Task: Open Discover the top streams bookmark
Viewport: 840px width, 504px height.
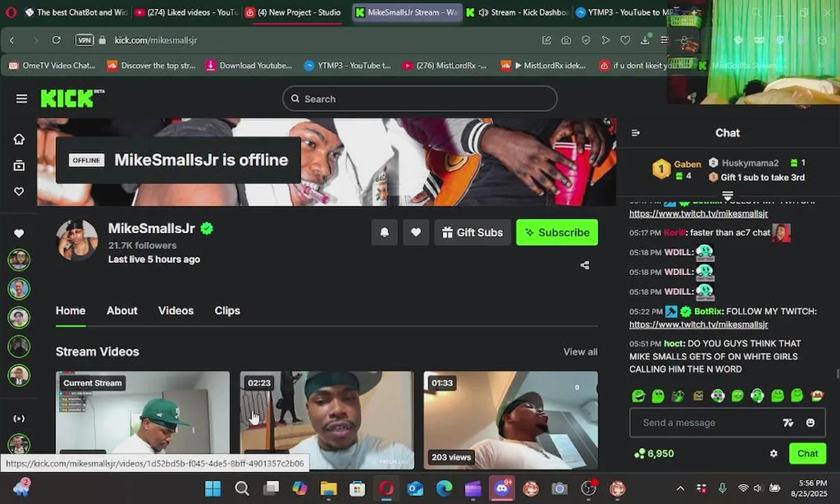Action: point(151,66)
